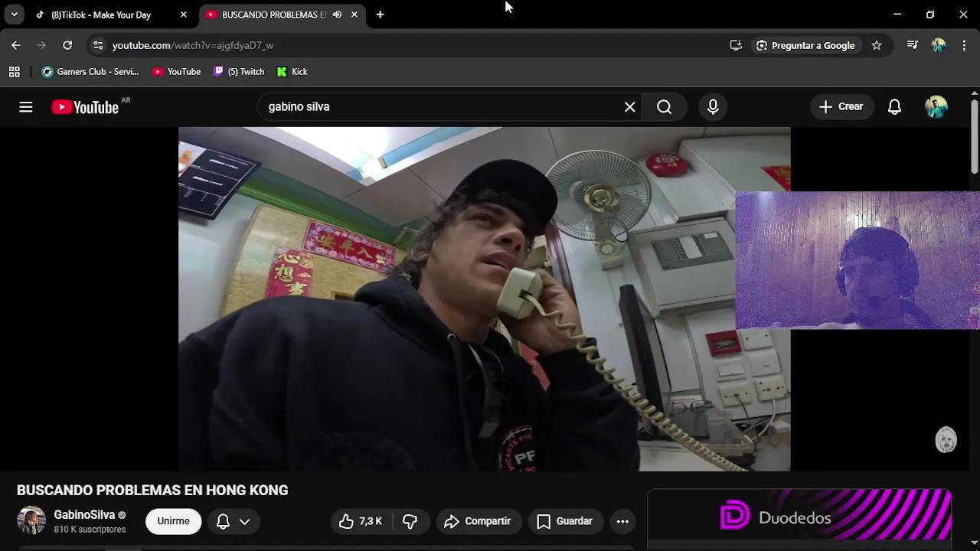Bookmark this page with the star icon

coord(877,45)
